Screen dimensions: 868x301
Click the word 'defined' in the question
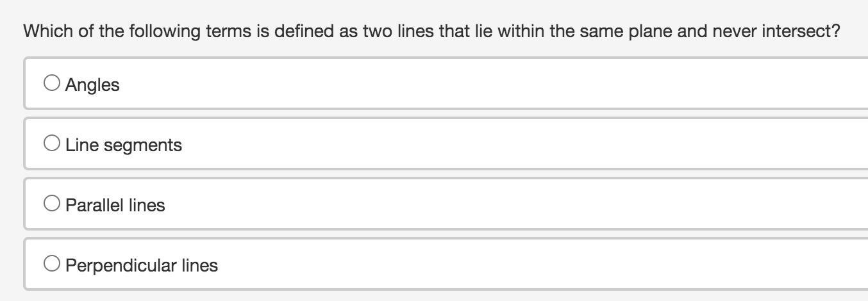click(304, 31)
